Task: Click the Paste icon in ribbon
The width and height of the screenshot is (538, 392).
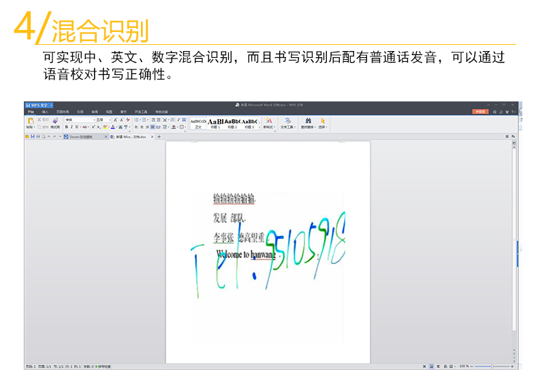Action: (30, 122)
